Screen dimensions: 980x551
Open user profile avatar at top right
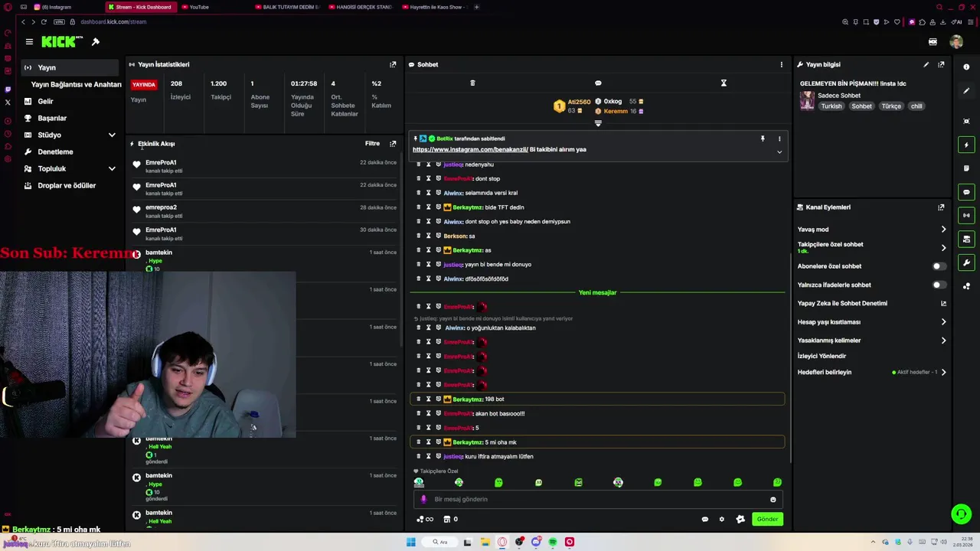click(956, 42)
